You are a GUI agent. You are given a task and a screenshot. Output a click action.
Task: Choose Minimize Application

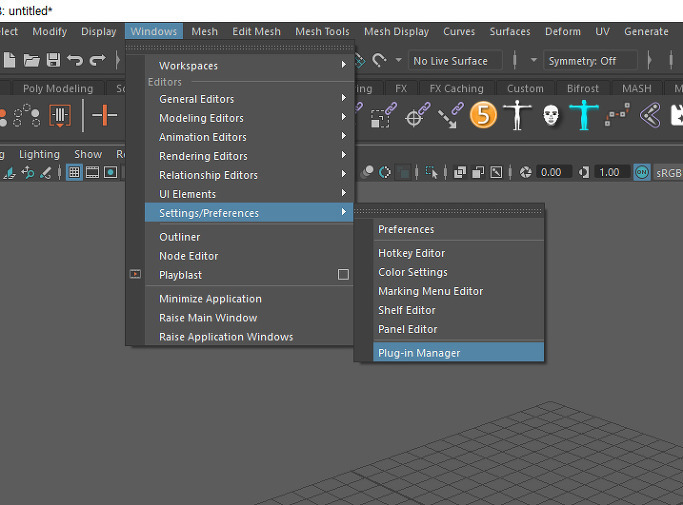[249, 299]
